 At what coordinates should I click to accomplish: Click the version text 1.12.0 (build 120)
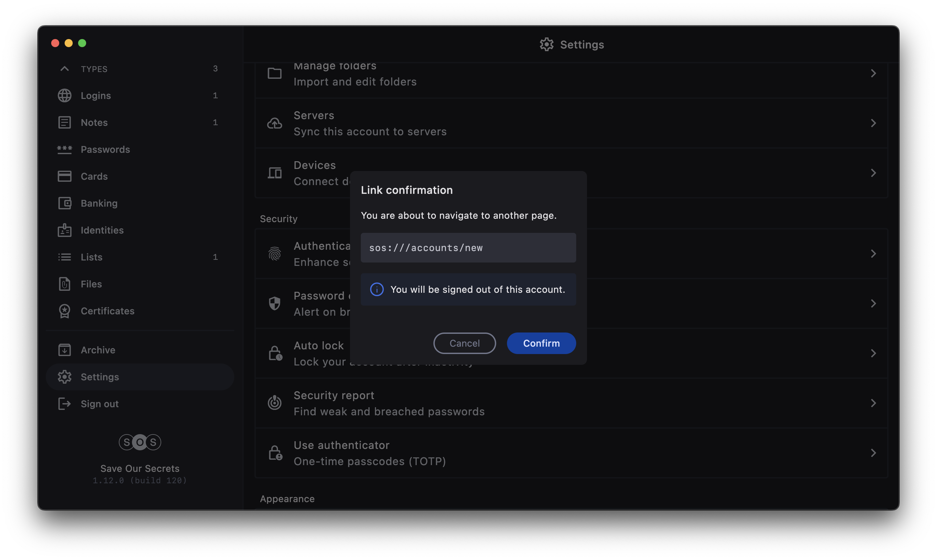click(x=140, y=480)
